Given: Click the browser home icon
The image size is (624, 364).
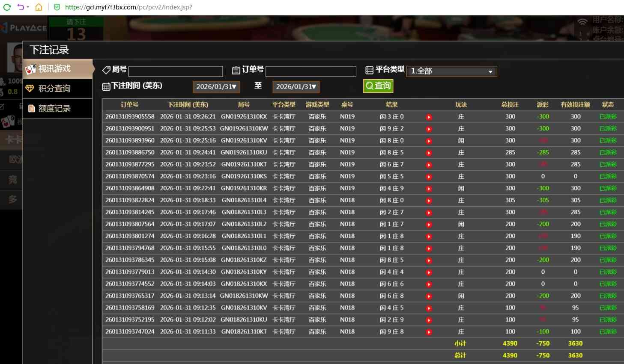Looking at the screenshot, I should point(39,7).
